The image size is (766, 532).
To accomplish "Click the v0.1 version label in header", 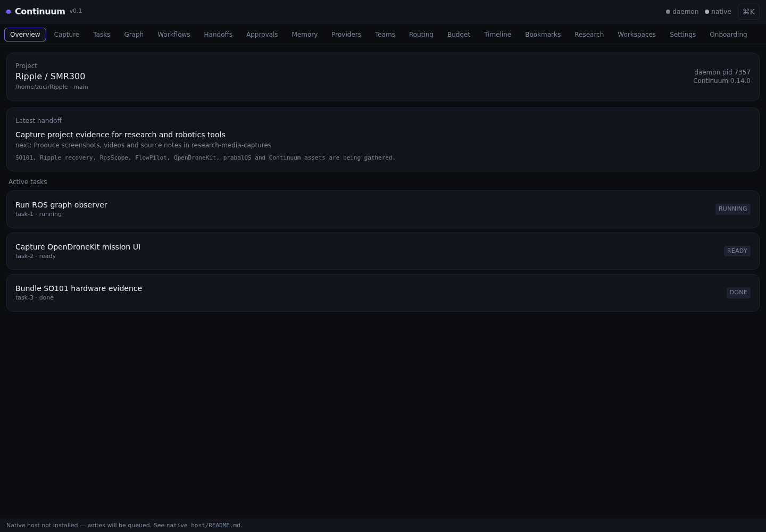I will coord(76,11).
